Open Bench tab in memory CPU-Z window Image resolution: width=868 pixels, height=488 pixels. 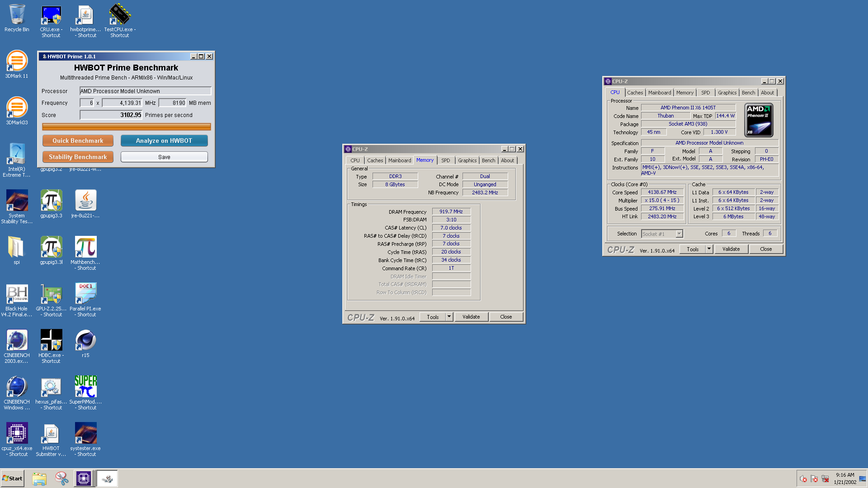[488, 160]
